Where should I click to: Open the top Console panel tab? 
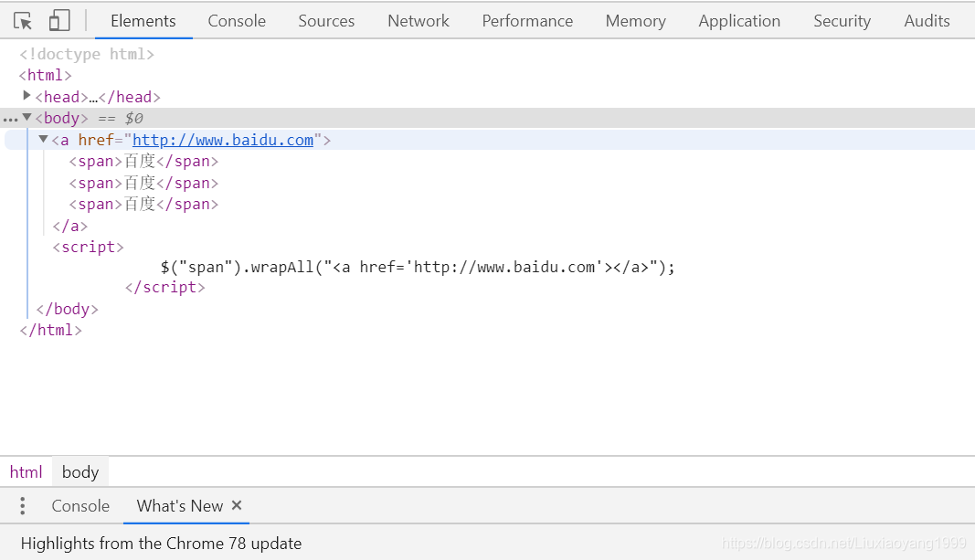[x=237, y=21]
